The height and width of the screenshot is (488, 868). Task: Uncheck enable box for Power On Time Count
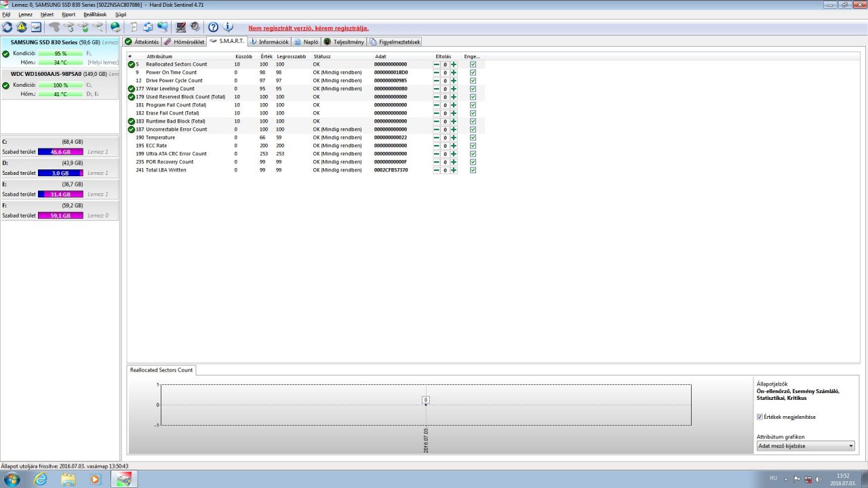(473, 73)
